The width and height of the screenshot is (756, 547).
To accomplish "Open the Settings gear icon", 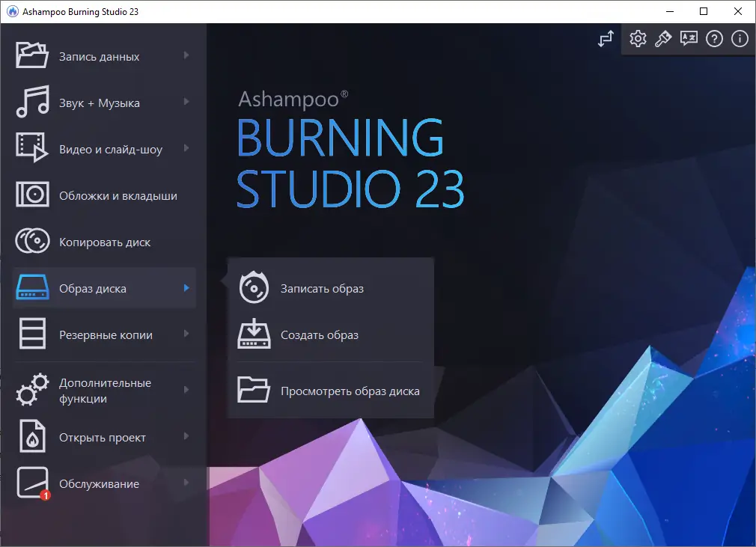I will coord(638,38).
